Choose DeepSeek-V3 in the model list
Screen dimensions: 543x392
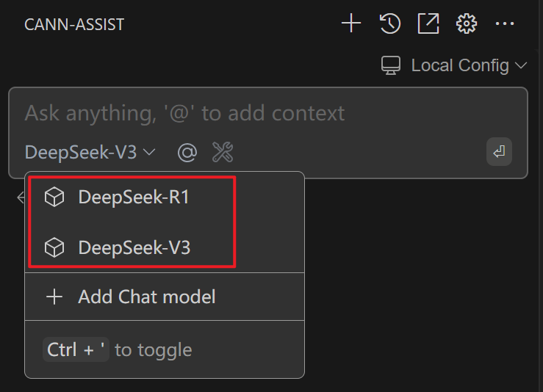pos(134,248)
